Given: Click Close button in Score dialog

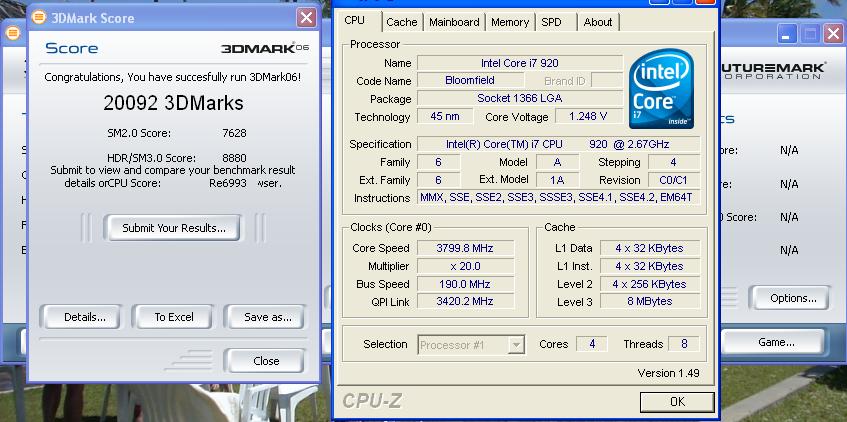Looking at the screenshot, I should (x=265, y=361).
